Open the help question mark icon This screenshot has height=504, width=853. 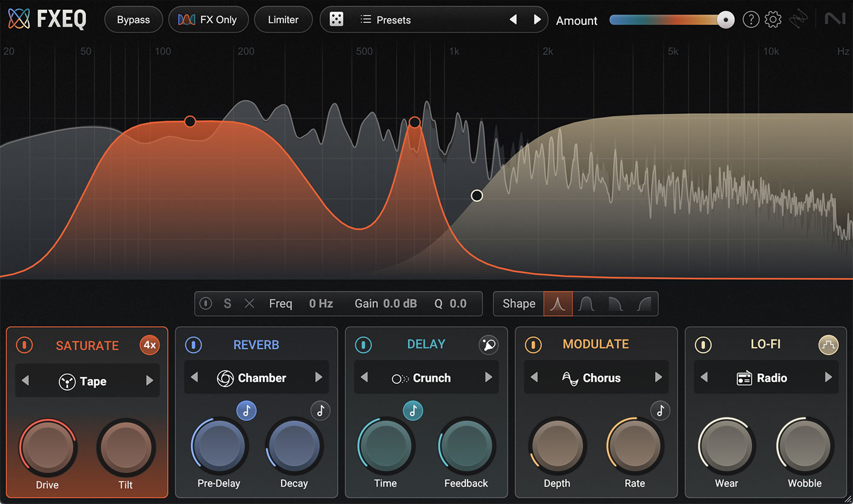(751, 20)
